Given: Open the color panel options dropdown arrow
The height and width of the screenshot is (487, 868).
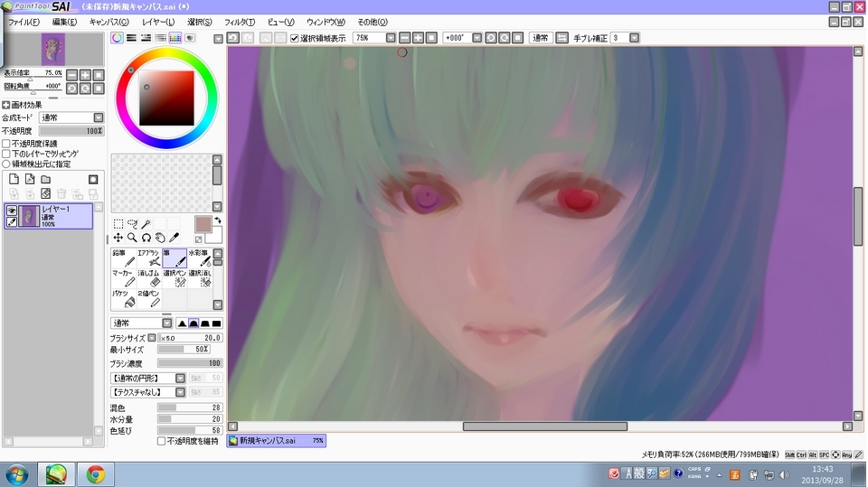Looking at the screenshot, I should pos(218,39).
